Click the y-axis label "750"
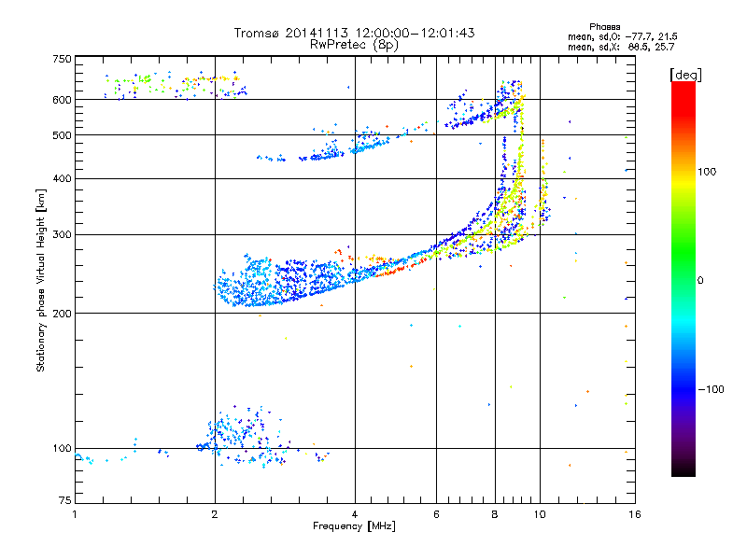Screen dimensions: 747x560 pos(62,59)
